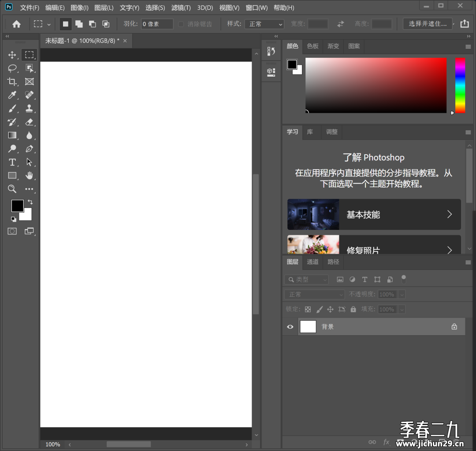Image resolution: width=476 pixels, height=451 pixels.
Task: Switch to the 色板 tab
Action: pos(312,46)
